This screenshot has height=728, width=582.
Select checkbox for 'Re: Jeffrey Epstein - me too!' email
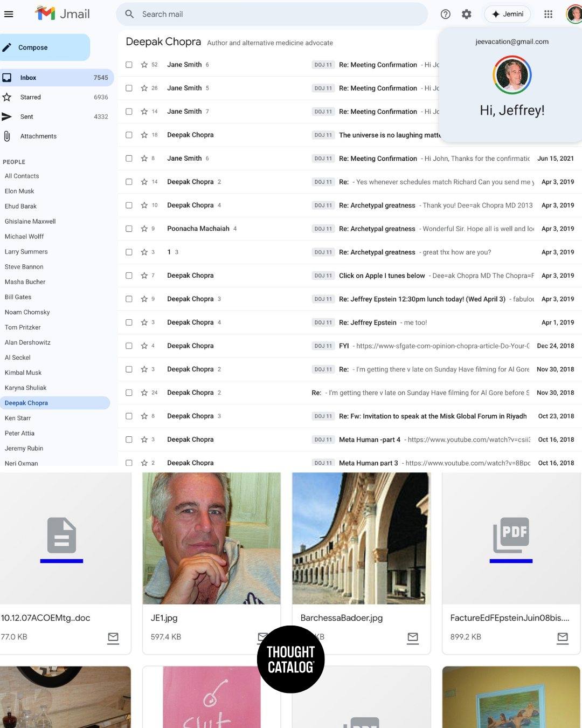pyautogui.click(x=129, y=322)
